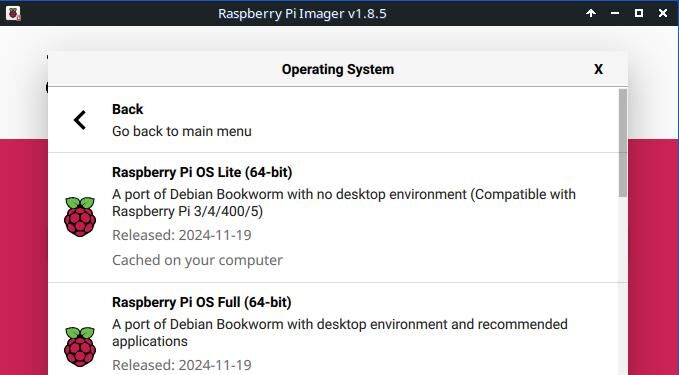
Task: Click the OS list scrollbar thumb
Action: [623, 143]
